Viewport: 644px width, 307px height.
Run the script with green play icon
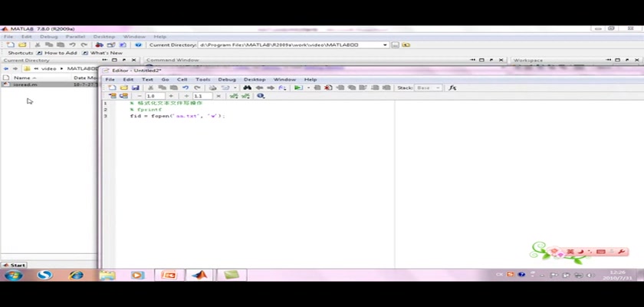click(x=298, y=87)
